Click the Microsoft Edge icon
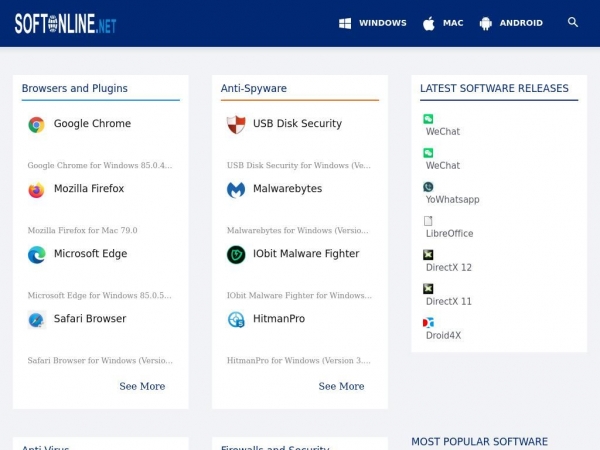The width and height of the screenshot is (600, 450). click(x=36, y=254)
